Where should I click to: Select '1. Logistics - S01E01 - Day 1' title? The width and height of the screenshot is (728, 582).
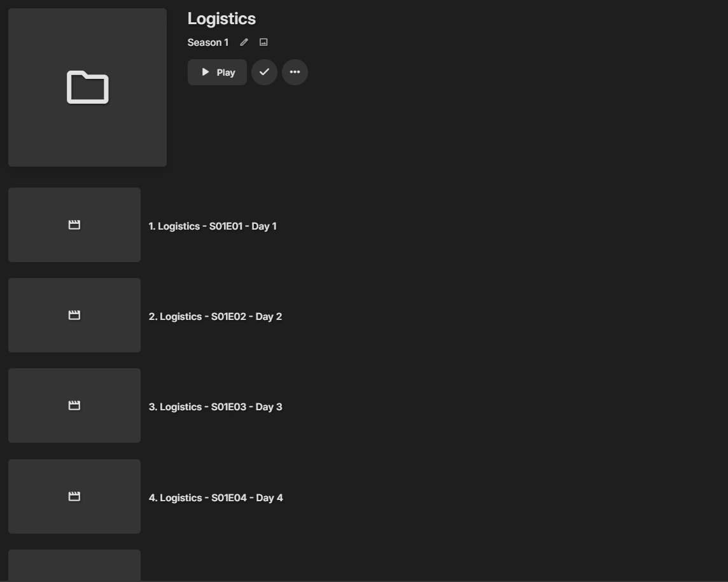point(213,226)
